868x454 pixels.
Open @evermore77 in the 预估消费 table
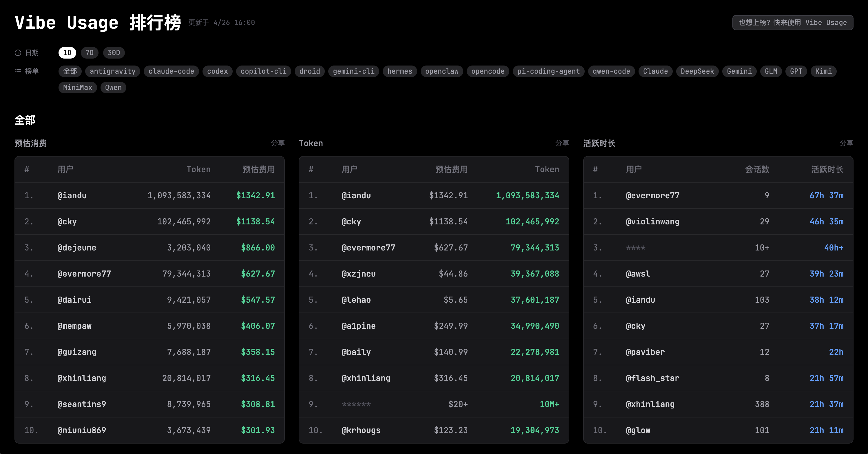click(x=84, y=274)
